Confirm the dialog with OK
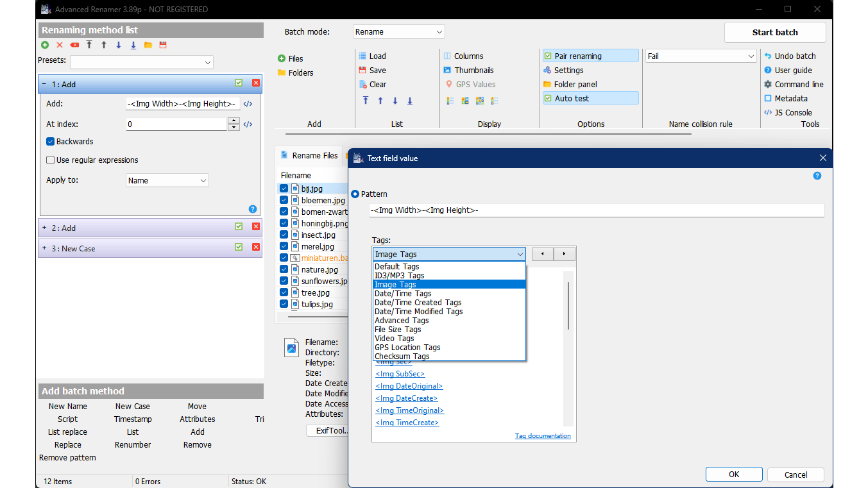The width and height of the screenshot is (868, 488). tap(734, 475)
